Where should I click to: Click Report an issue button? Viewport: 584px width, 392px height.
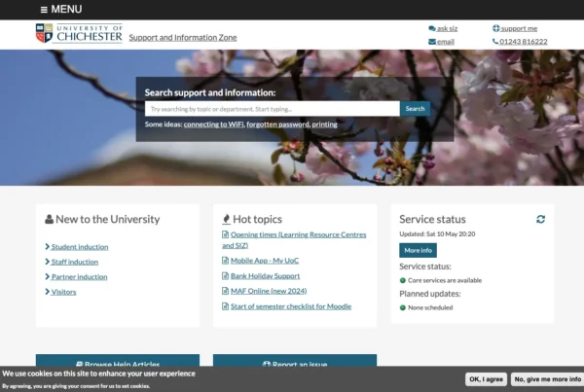(295, 360)
